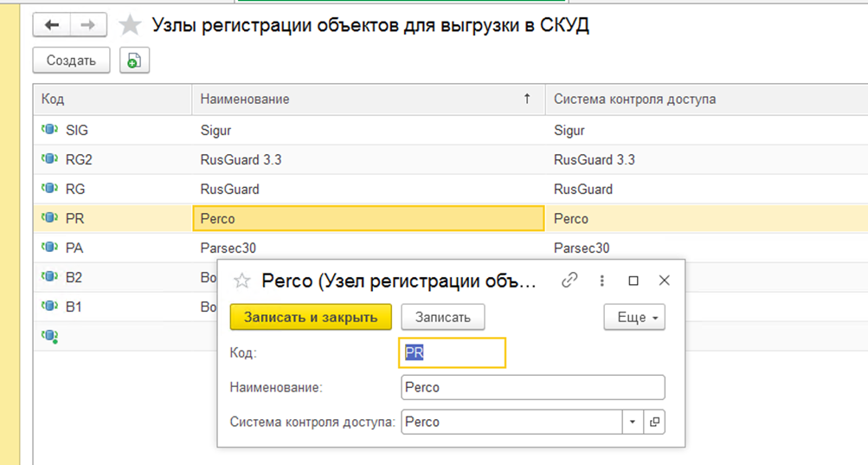Click the SIG node row icon
The width and height of the screenshot is (868, 465).
[48, 131]
